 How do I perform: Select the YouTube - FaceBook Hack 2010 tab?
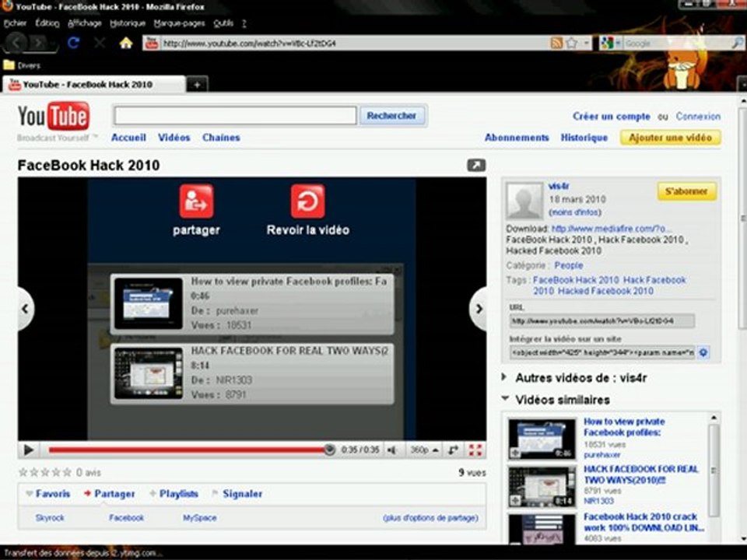94,84
